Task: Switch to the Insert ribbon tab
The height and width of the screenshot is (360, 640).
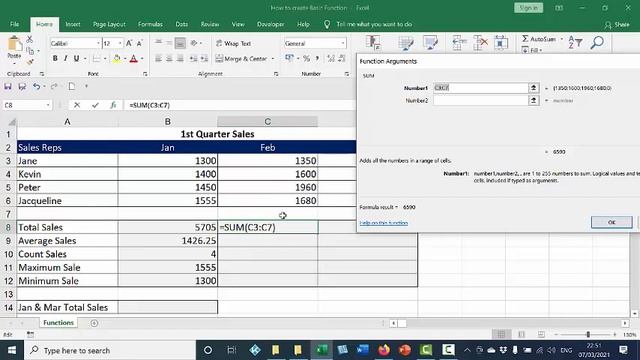Action: tap(73, 24)
